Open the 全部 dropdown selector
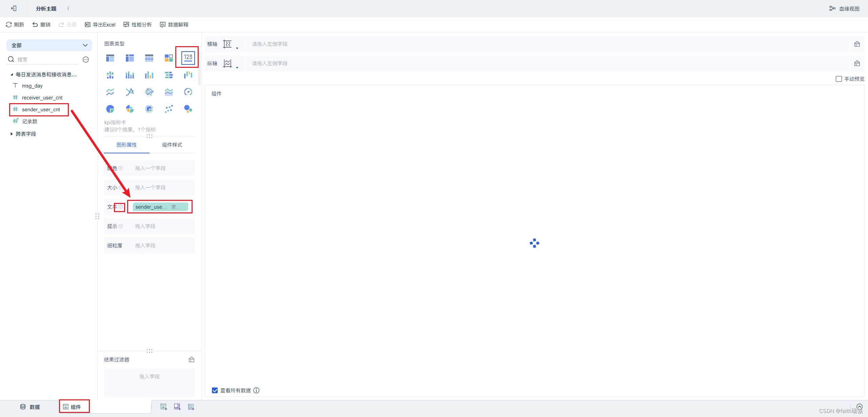 click(49, 45)
